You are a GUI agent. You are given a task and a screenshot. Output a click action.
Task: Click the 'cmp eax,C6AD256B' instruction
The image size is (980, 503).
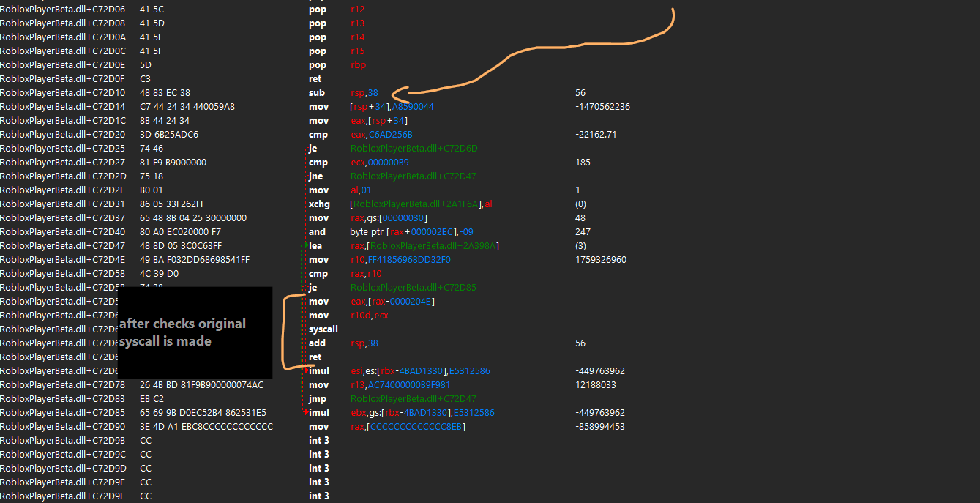point(361,135)
